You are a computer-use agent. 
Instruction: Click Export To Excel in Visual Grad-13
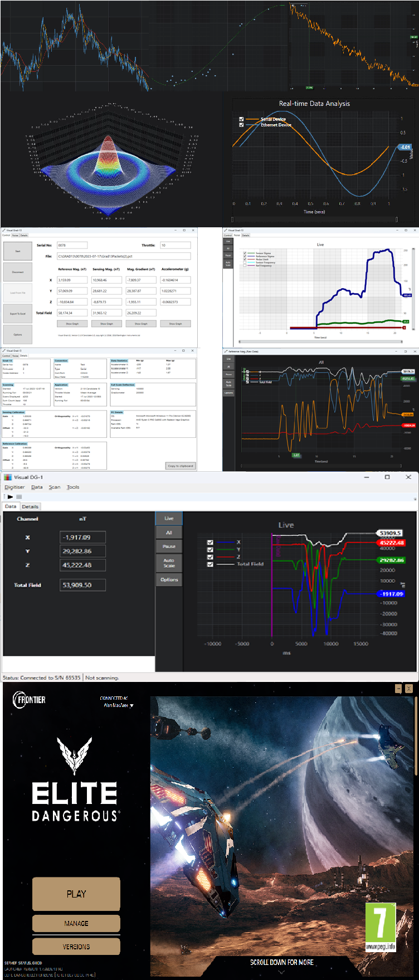(x=18, y=314)
